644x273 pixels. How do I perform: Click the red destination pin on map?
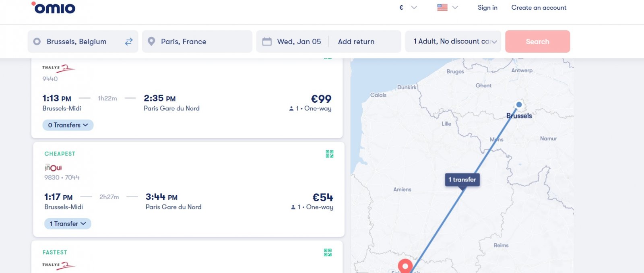[405, 267]
